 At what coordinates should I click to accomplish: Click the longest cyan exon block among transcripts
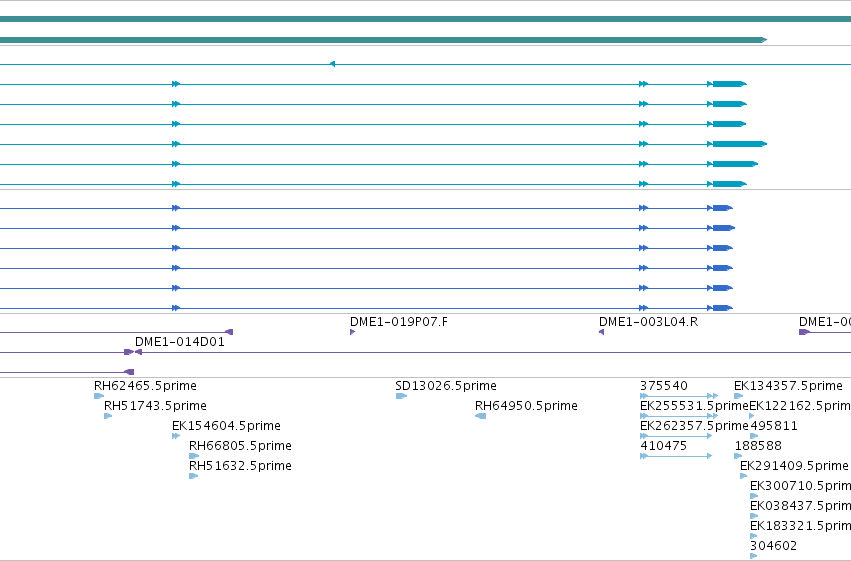(740, 144)
